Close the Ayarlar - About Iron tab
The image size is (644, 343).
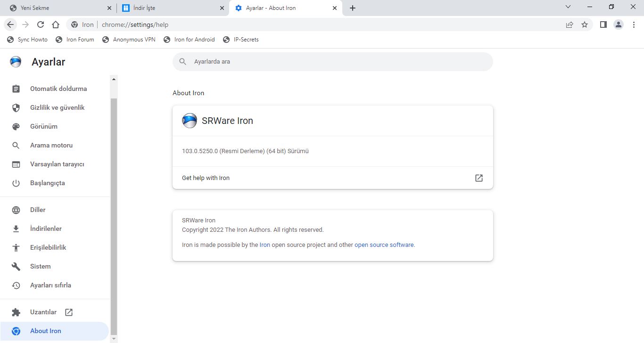coord(335,8)
